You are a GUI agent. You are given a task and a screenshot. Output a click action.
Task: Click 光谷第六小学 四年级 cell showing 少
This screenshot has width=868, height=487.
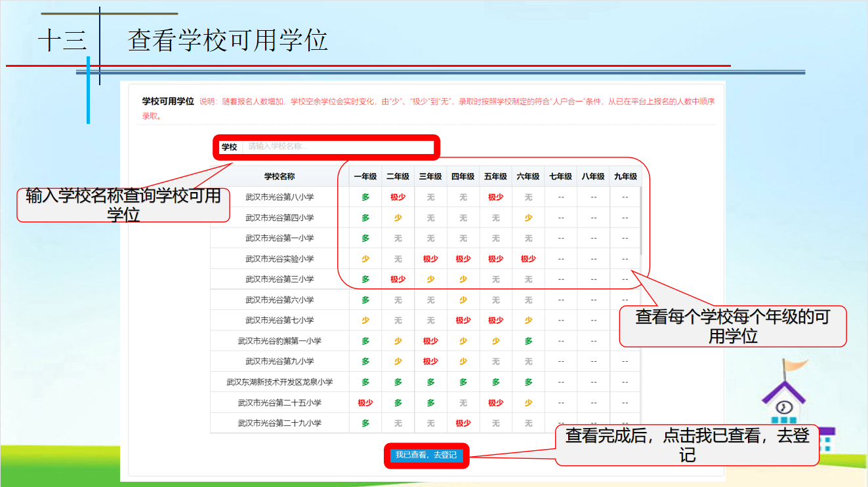[x=463, y=300]
